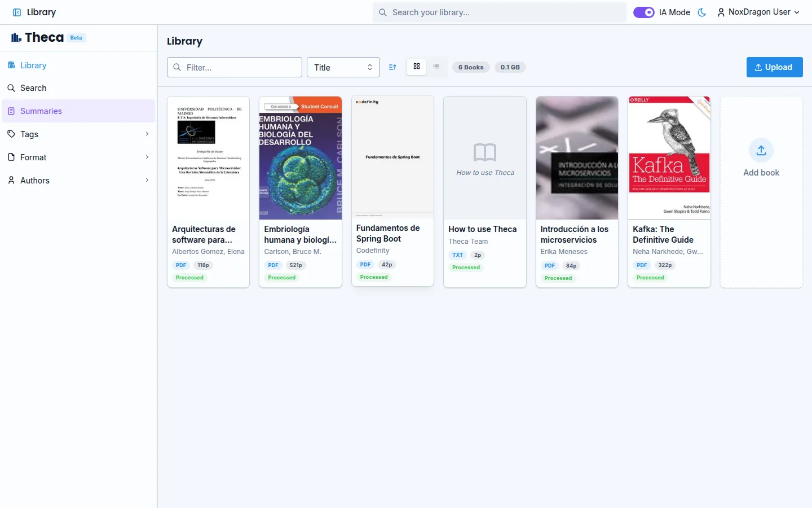Open Arquitecturas de software cover thumbnail
The image size is (812, 508).
pos(209,158)
